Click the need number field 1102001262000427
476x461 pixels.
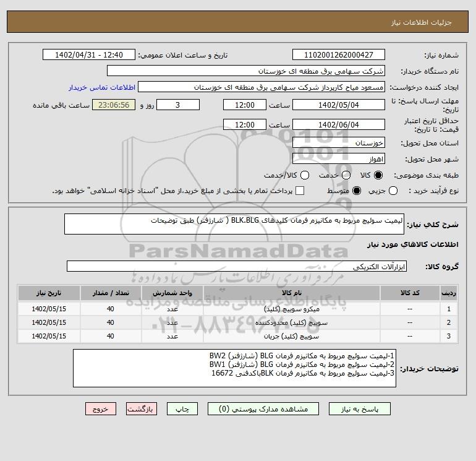point(339,54)
